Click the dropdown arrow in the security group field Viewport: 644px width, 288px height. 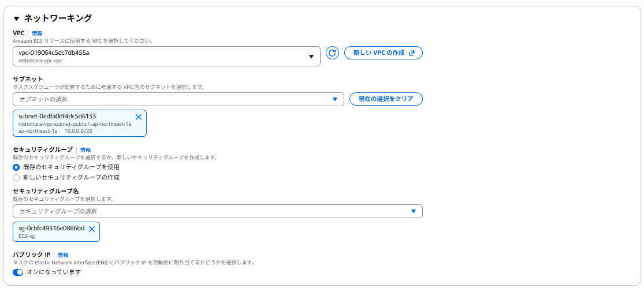[x=414, y=211]
